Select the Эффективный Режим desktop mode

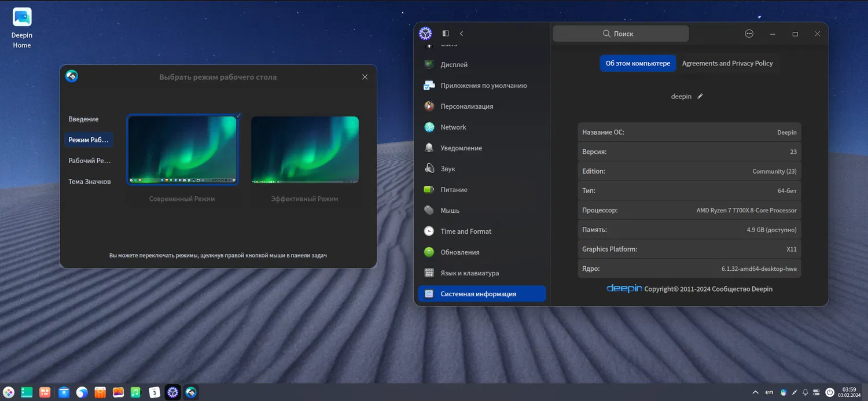click(x=305, y=150)
